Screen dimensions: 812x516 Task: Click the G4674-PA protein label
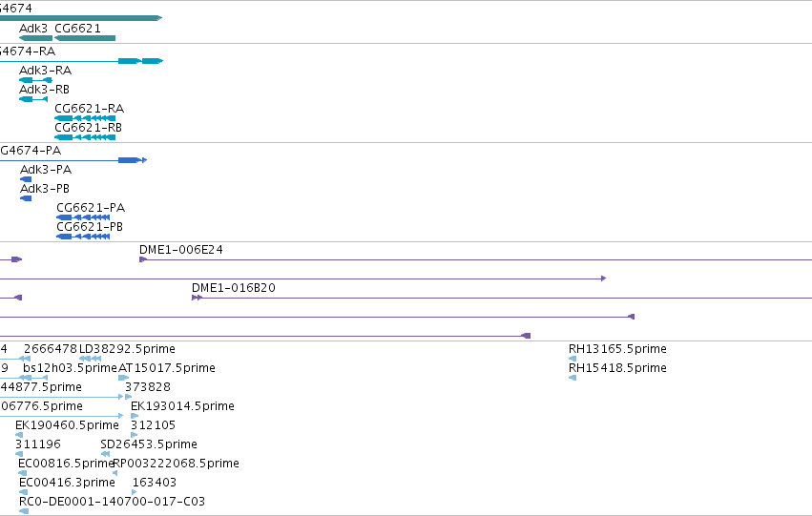click(31, 151)
